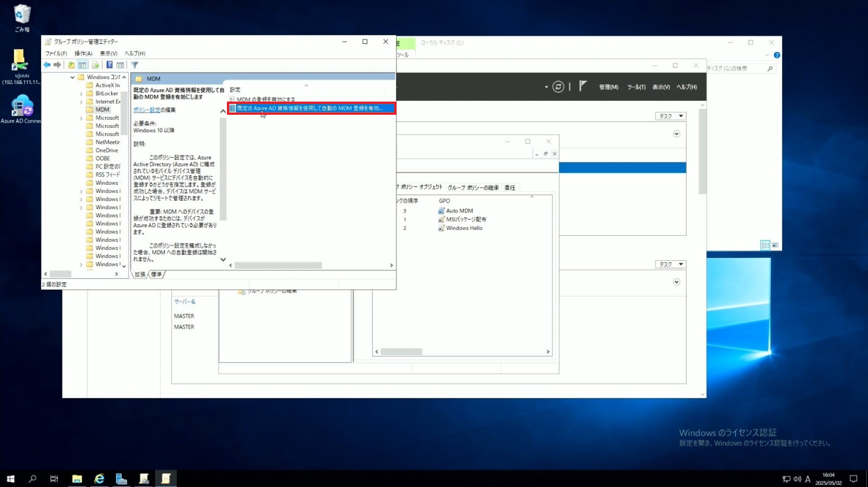The image size is (868, 487).
Task: Click the volume speaker tray icon
Action: (x=797, y=479)
